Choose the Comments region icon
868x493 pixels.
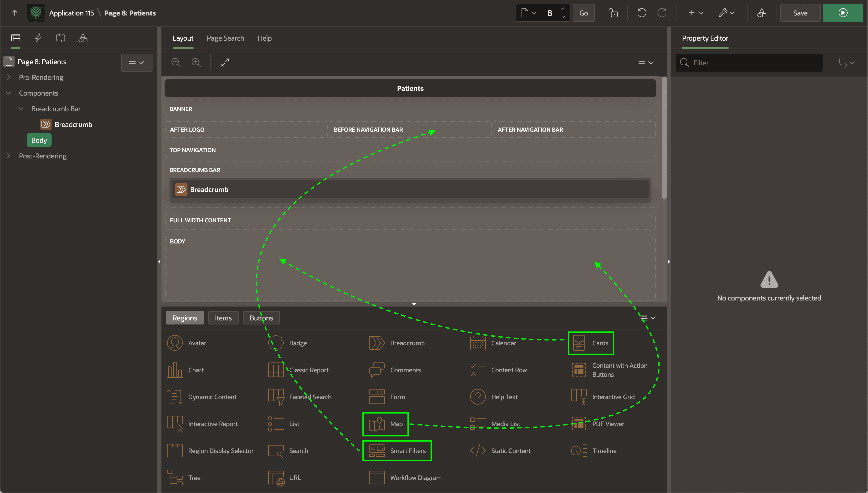(377, 370)
